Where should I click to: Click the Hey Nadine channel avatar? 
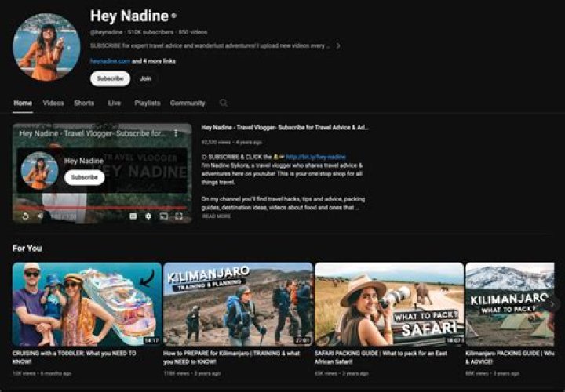click(x=46, y=47)
